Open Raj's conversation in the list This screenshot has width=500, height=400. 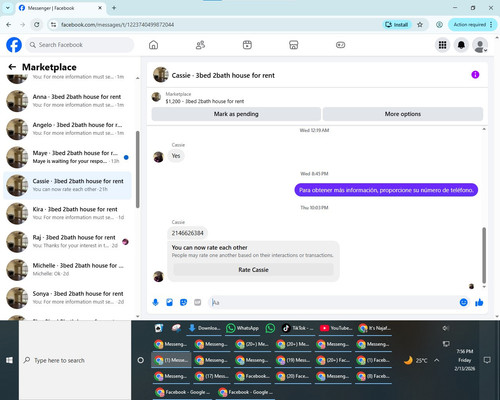[68, 241]
